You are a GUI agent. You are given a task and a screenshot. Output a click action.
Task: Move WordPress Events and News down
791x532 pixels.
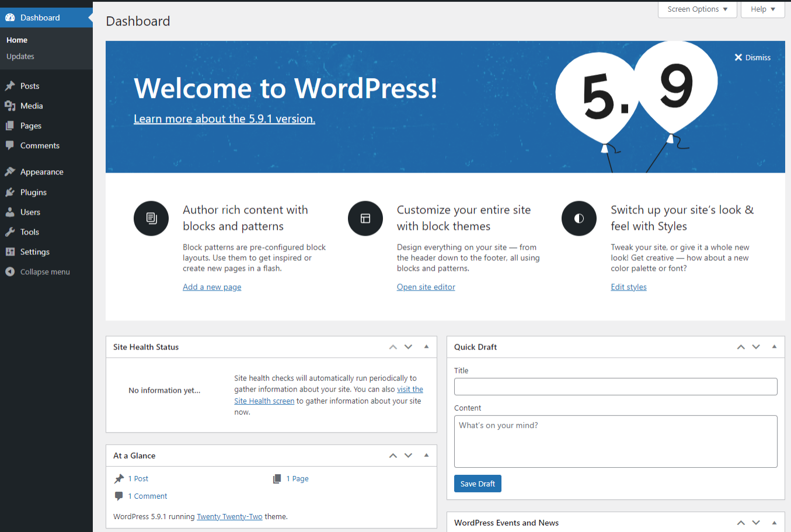(x=756, y=523)
